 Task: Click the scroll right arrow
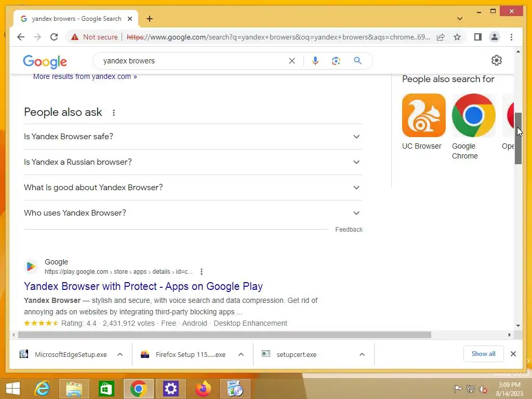coord(509,335)
